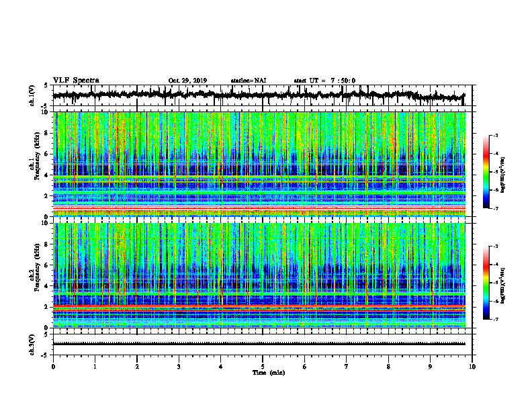The height and width of the screenshot is (411, 532).
Task: Click time axis tick label "8"
Action: click(x=388, y=367)
